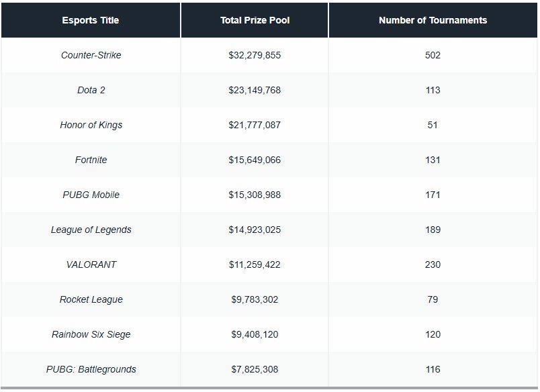
Task: Click the Number of Tournaments column header
Action: [433, 20]
